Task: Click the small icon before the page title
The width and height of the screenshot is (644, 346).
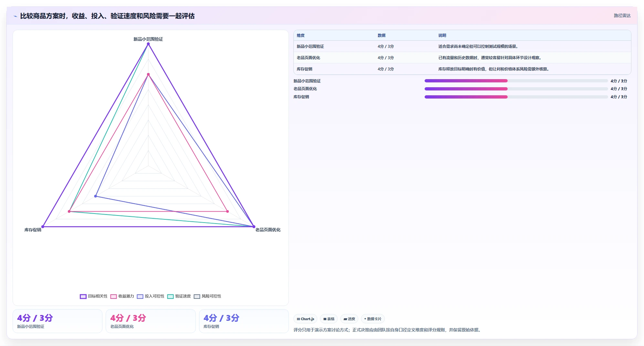Action: (x=15, y=16)
